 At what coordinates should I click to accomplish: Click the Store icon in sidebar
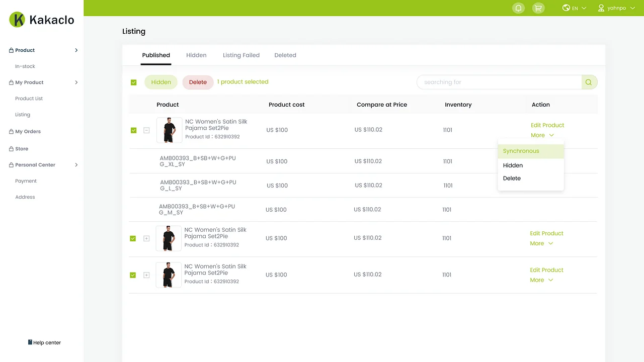[11, 148]
